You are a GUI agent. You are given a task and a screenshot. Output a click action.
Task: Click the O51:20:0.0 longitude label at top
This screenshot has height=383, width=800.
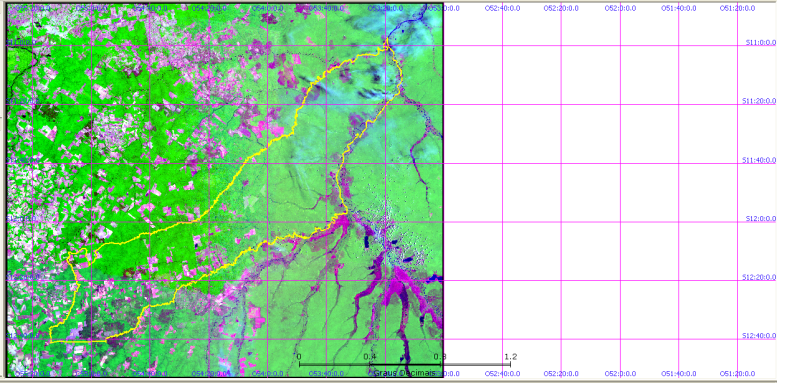point(737,9)
